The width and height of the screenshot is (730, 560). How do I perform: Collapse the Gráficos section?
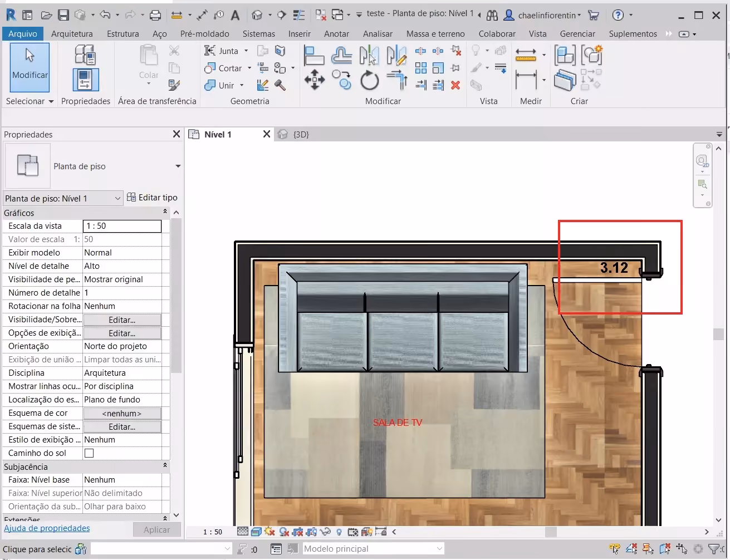[x=165, y=213]
